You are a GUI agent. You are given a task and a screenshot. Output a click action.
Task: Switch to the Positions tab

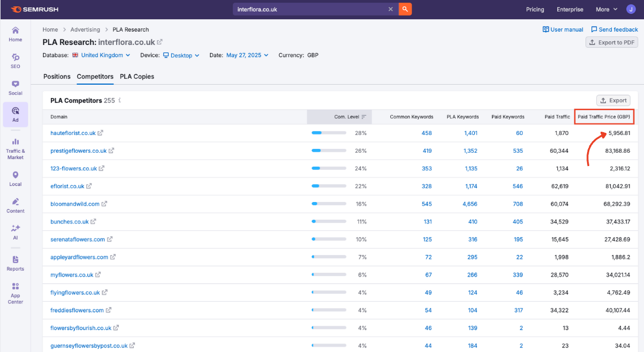coord(57,76)
